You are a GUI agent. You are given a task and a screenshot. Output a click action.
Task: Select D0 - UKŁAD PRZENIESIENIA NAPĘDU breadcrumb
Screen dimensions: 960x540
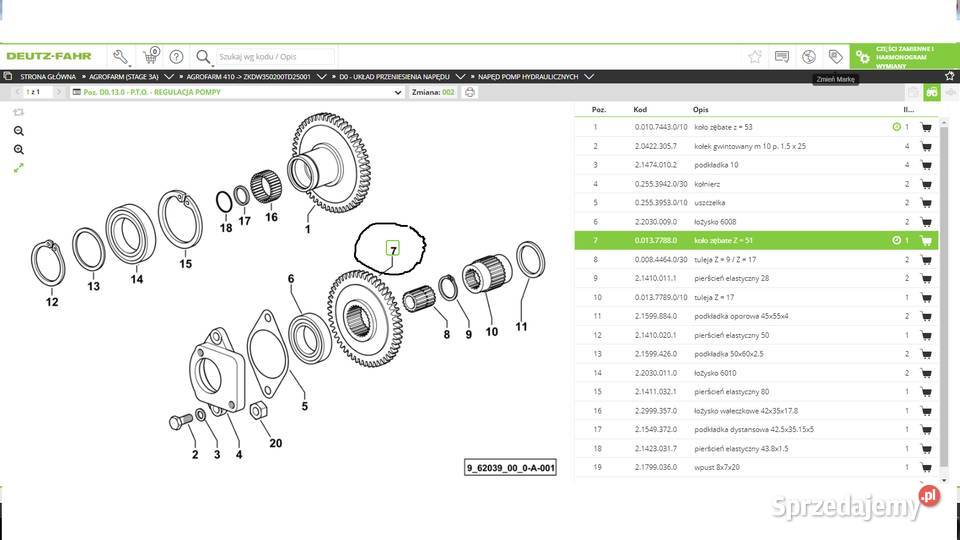coord(392,76)
